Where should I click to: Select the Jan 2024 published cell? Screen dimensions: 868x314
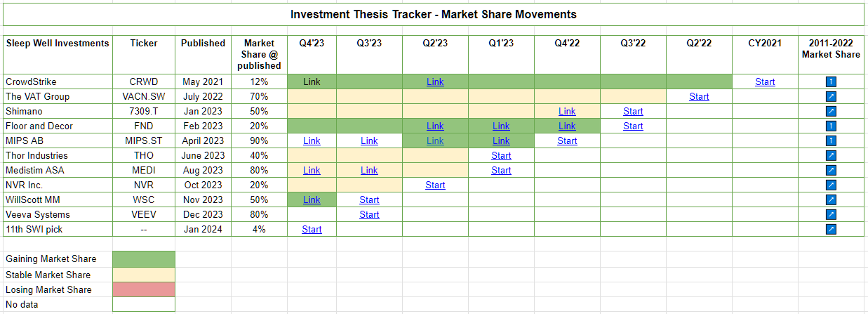(x=203, y=229)
